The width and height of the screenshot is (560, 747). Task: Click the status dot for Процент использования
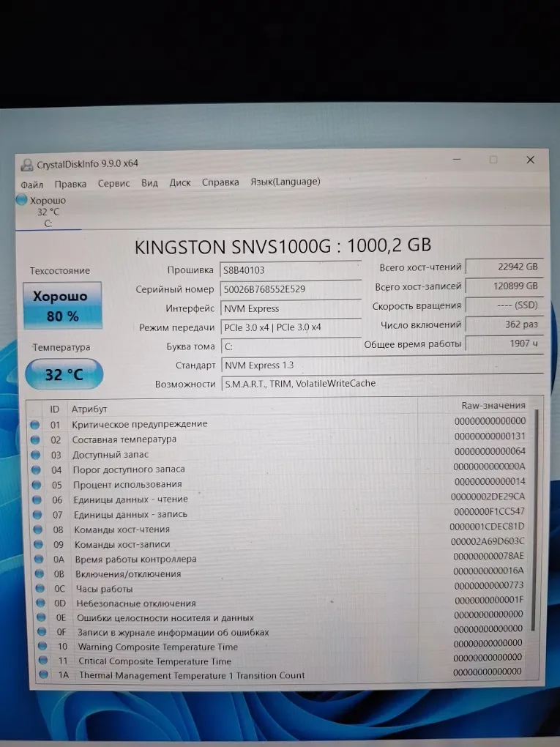coord(37,485)
